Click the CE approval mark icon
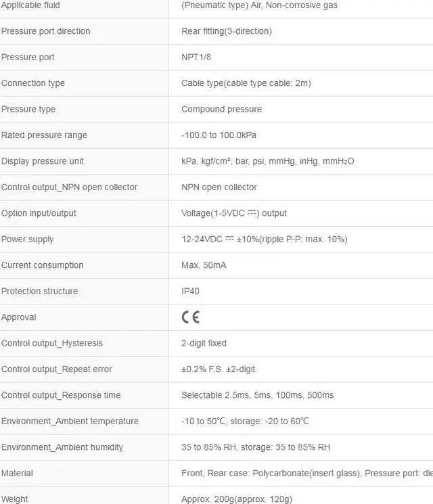 pos(191,317)
